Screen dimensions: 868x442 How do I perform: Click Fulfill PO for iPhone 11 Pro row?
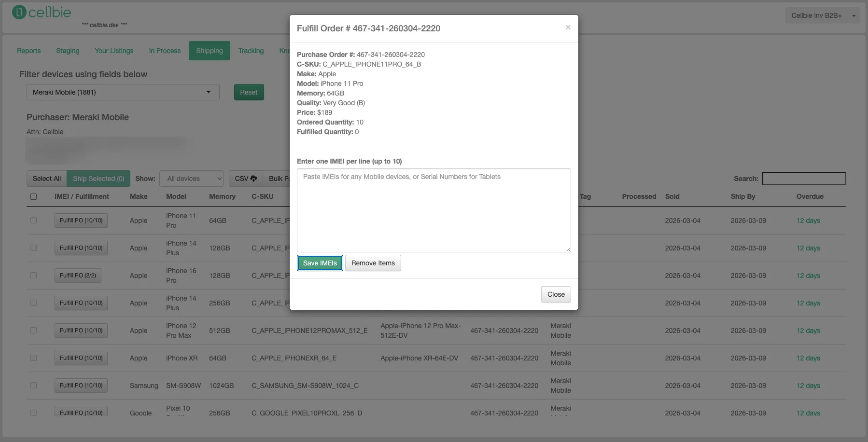tap(81, 221)
